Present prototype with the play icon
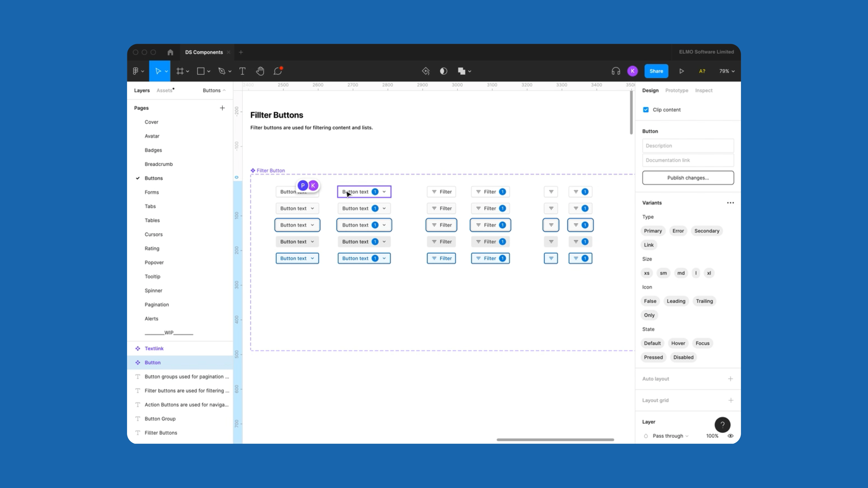The width and height of the screenshot is (868, 488). click(681, 71)
